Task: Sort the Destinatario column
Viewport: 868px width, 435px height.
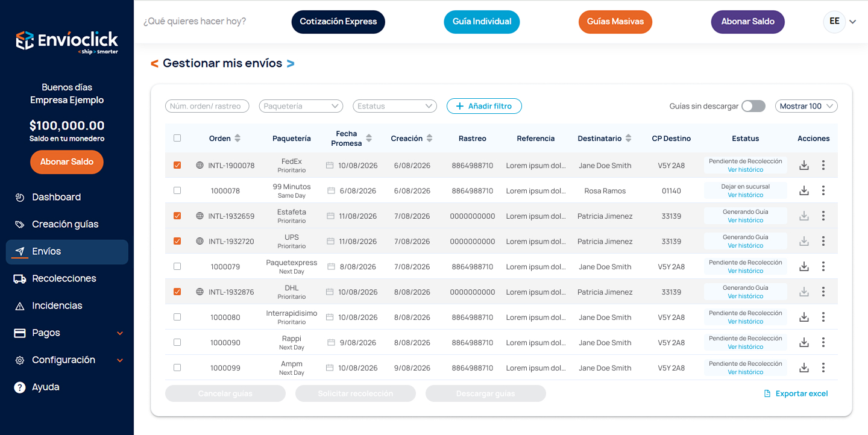Action: tap(628, 139)
